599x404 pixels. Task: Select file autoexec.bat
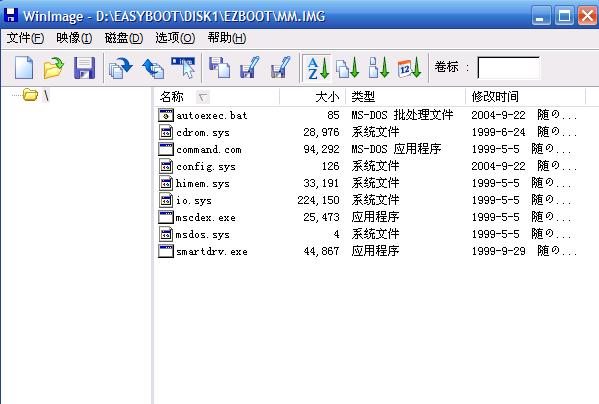pyautogui.click(x=211, y=115)
